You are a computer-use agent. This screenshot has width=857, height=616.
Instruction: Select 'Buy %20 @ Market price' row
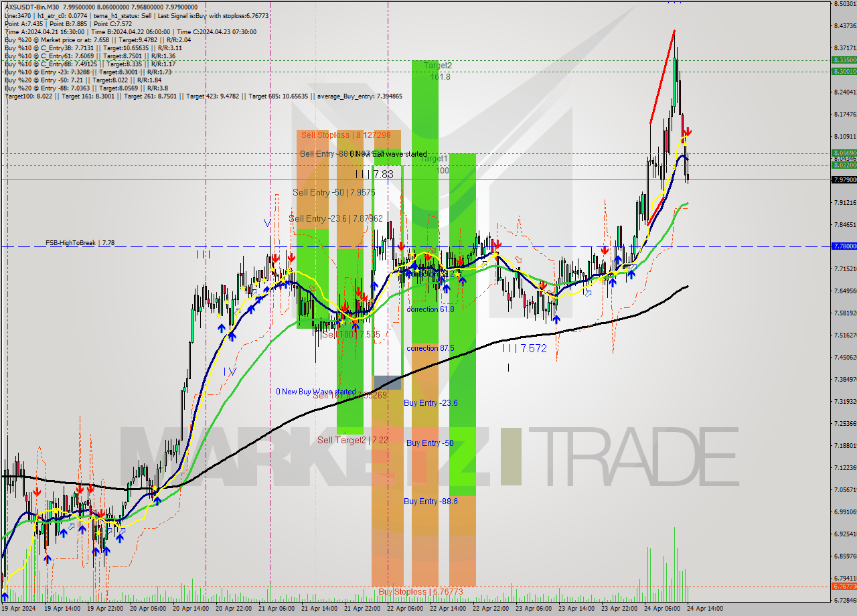point(97,40)
